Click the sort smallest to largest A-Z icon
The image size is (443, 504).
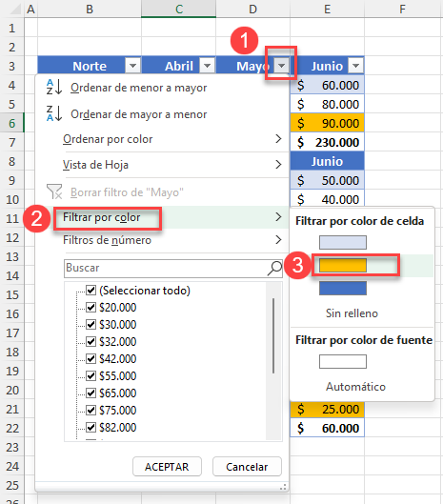[53, 87]
